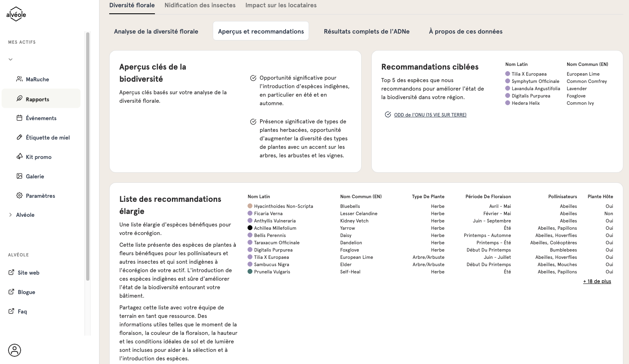
Task: Click the Galerie image icon
Action: pos(19,176)
